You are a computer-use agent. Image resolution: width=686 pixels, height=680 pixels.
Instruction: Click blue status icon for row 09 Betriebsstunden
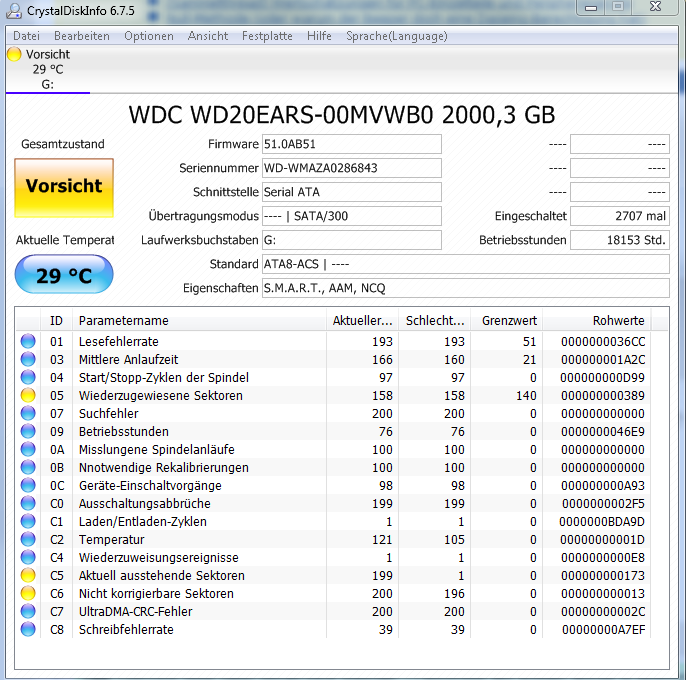click(28, 431)
